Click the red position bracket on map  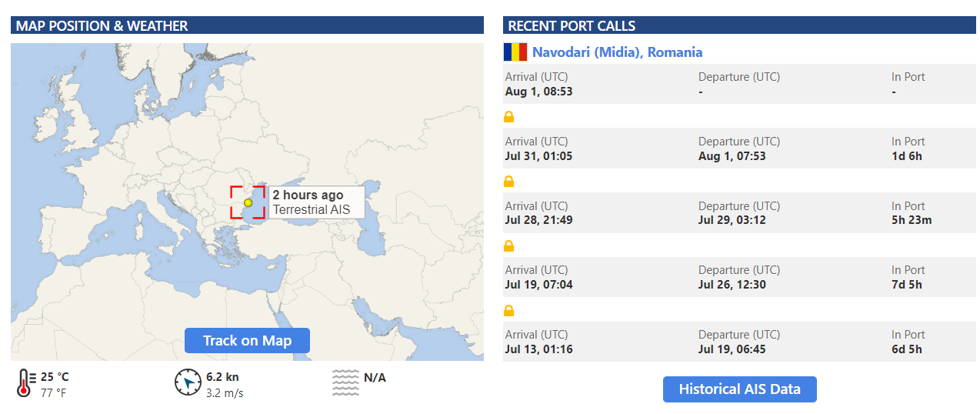[248, 202]
